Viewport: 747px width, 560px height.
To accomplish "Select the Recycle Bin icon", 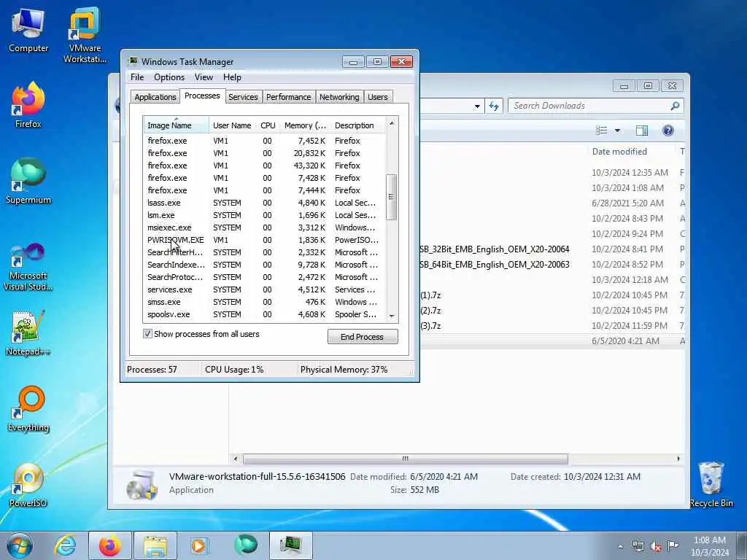I will click(711, 484).
